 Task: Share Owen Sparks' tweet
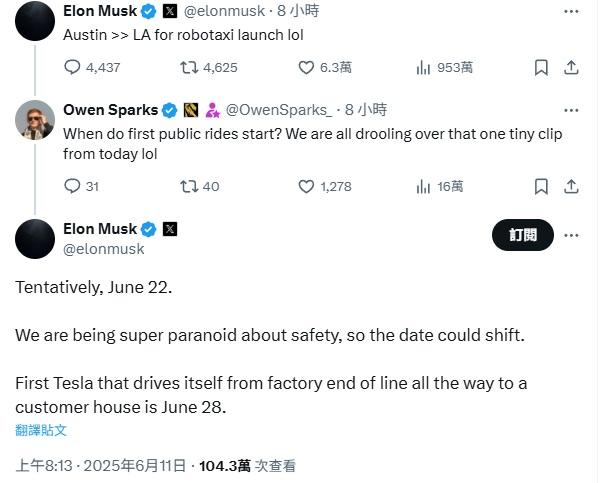(571, 186)
